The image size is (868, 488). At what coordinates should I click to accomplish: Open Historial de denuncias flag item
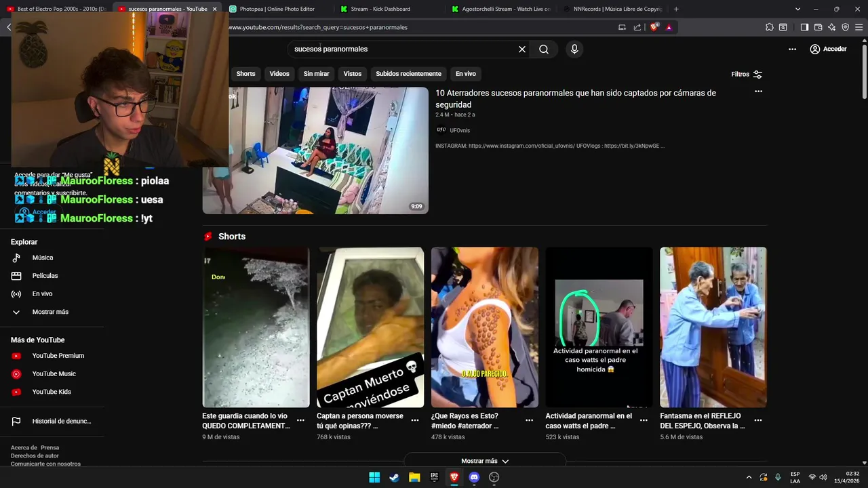pyautogui.click(x=52, y=421)
